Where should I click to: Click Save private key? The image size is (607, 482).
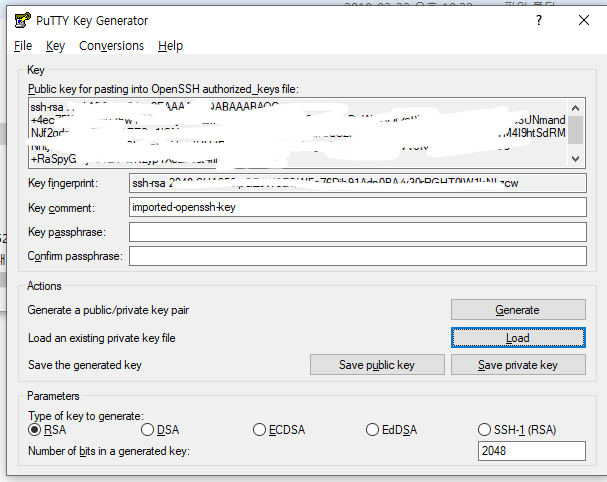click(517, 365)
